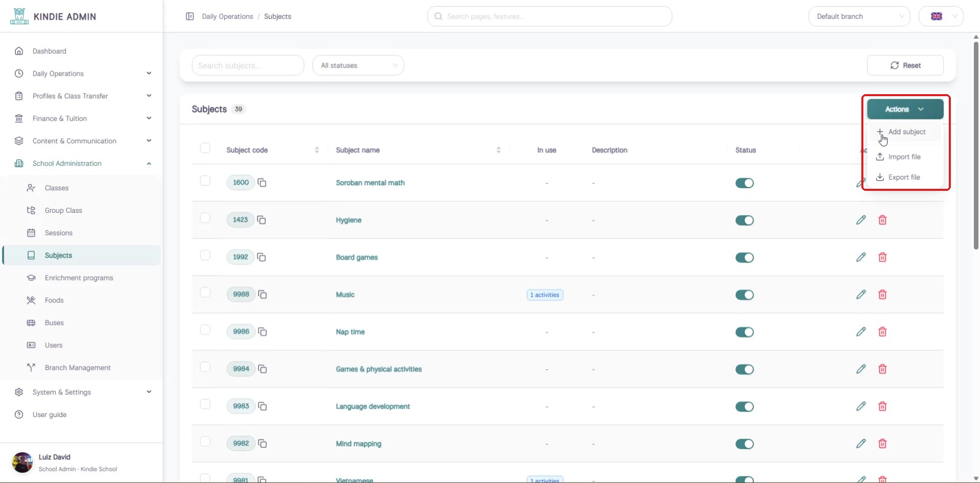Focus the Search pages, features field

[x=549, y=16]
